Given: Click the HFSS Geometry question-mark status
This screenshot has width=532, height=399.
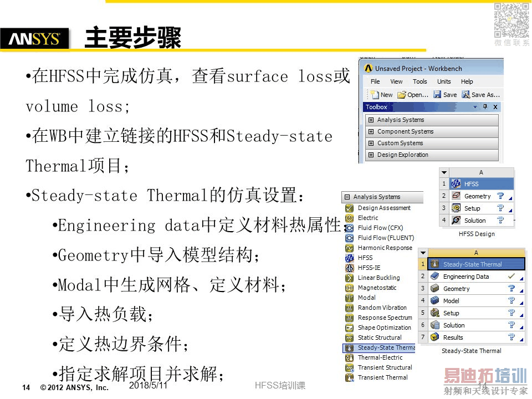Looking at the screenshot, I should coord(500,196).
